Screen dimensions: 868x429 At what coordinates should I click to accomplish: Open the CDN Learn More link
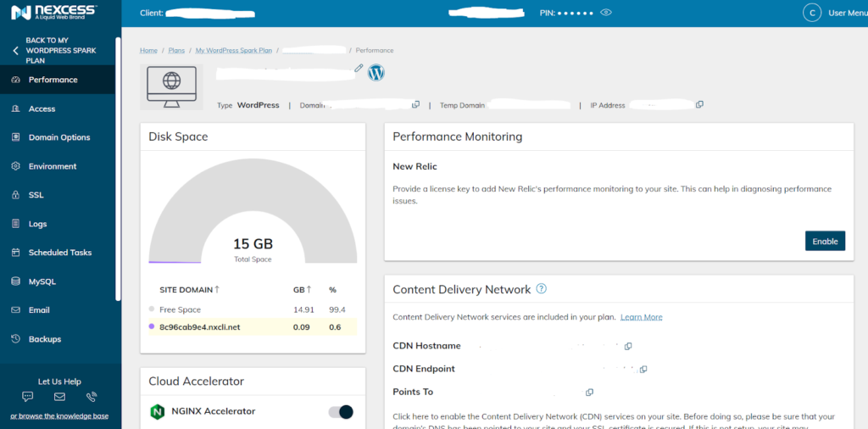(642, 317)
